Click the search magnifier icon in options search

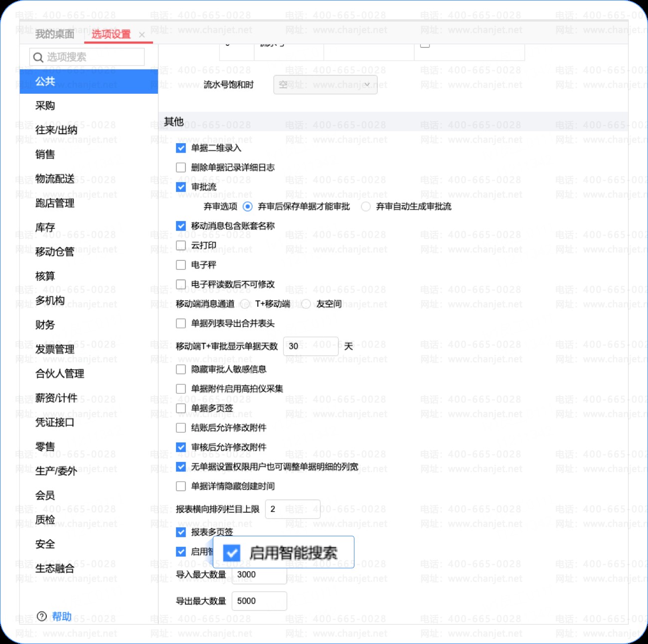click(x=38, y=57)
